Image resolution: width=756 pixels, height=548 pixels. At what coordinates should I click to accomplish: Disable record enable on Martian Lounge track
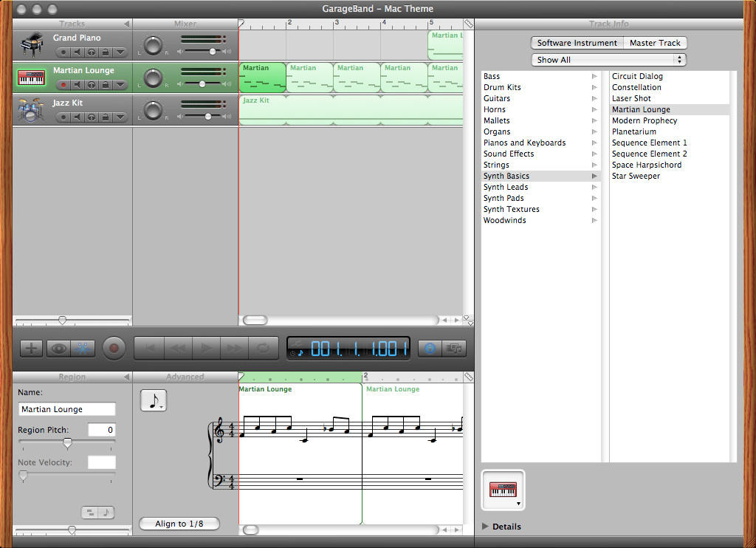pyautogui.click(x=63, y=85)
